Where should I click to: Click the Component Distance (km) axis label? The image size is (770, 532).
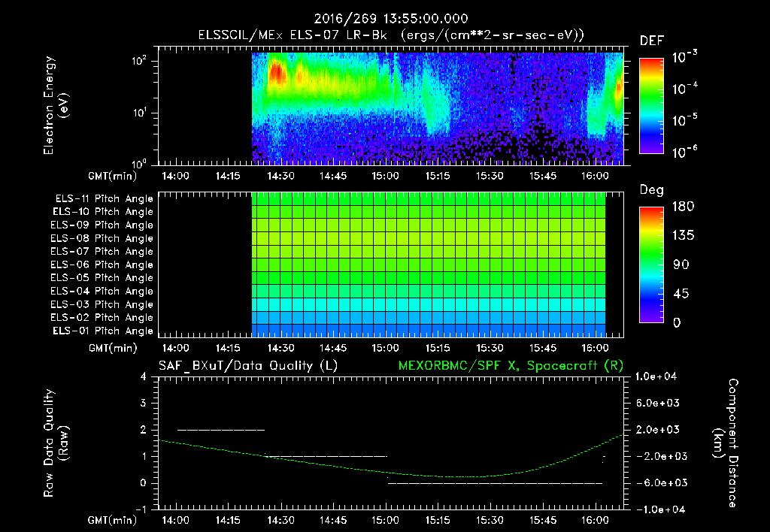click(x=726, y=443)
